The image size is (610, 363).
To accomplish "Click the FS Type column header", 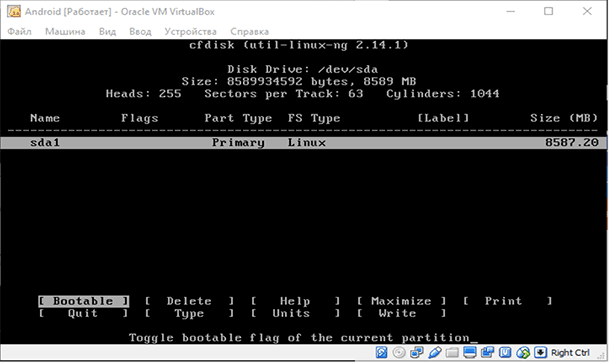I will (x=314, y=118).
